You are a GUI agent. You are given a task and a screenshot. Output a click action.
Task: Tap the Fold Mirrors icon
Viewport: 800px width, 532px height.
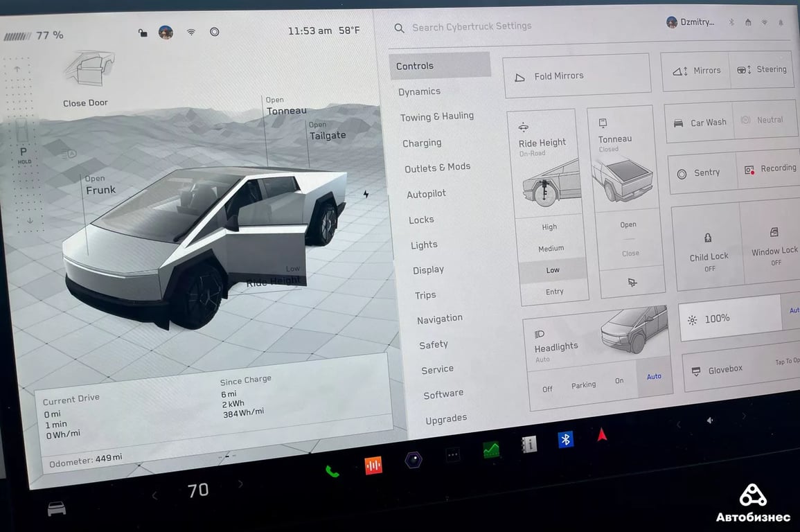[520, 76]
